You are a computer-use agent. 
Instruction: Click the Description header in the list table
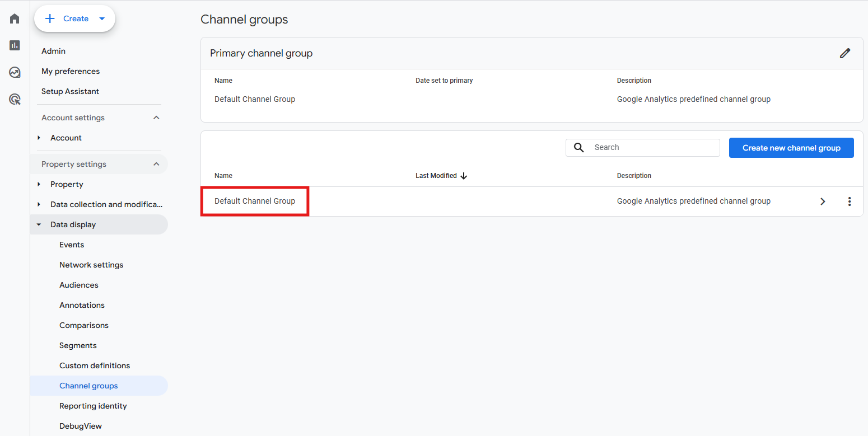(x=634, y=176)
